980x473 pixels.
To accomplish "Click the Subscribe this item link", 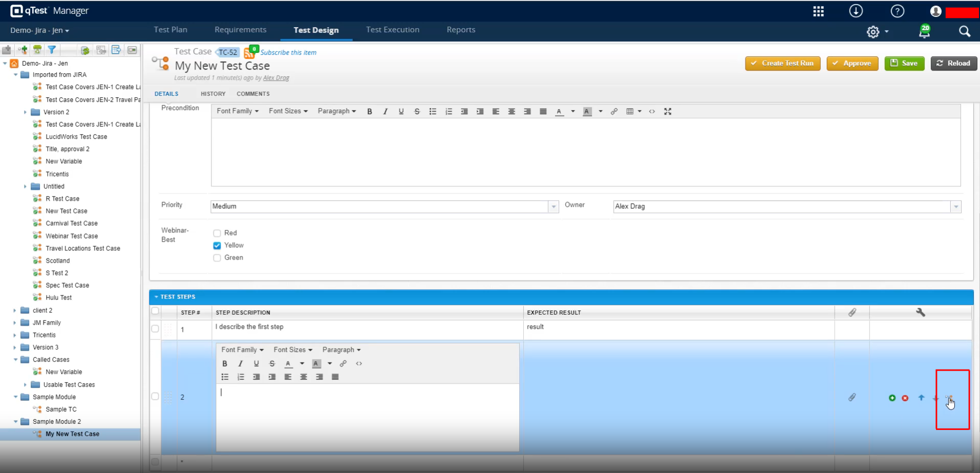I will tap(288, 52).
